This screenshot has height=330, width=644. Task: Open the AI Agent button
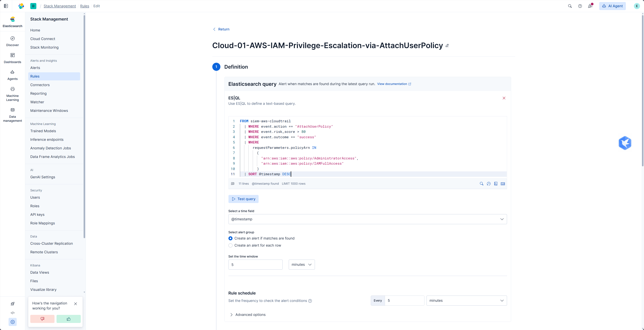612,6
